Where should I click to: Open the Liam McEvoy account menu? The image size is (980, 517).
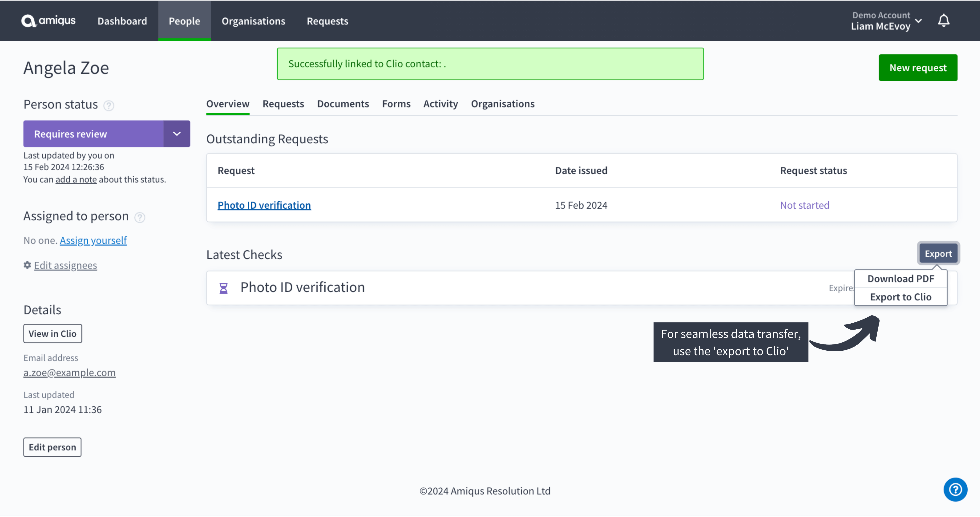[x=886, y=21]
